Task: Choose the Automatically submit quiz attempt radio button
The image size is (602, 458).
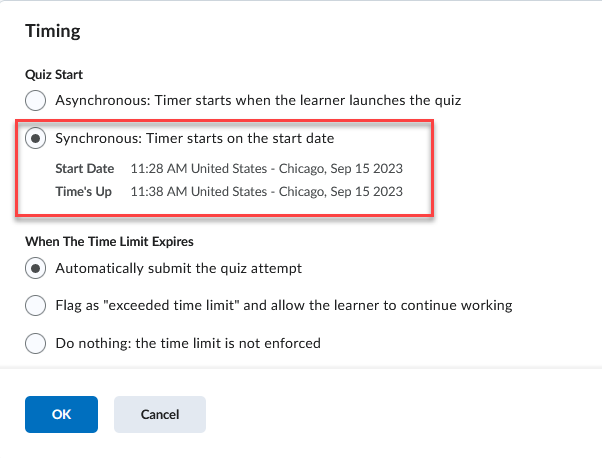Action: tap(36, 268)
